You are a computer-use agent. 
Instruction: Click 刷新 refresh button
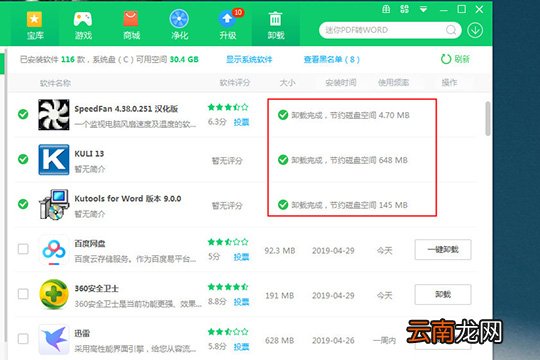[x=455, y=59]
